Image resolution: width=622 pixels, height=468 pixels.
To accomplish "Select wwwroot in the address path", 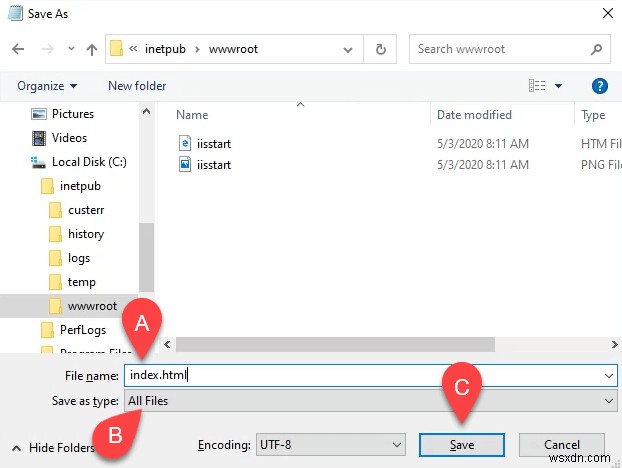I will tap(233, 49).
